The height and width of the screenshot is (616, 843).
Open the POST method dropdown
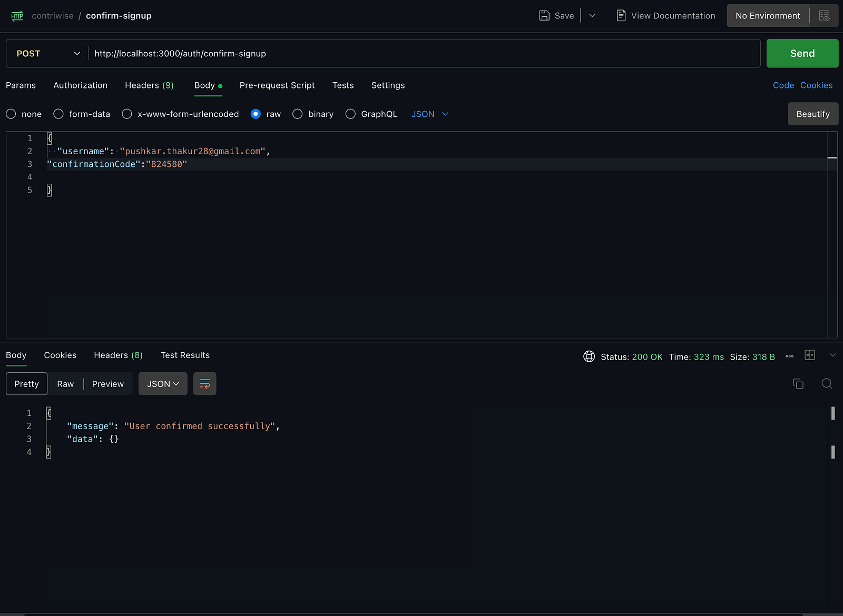tap(47, 53)
